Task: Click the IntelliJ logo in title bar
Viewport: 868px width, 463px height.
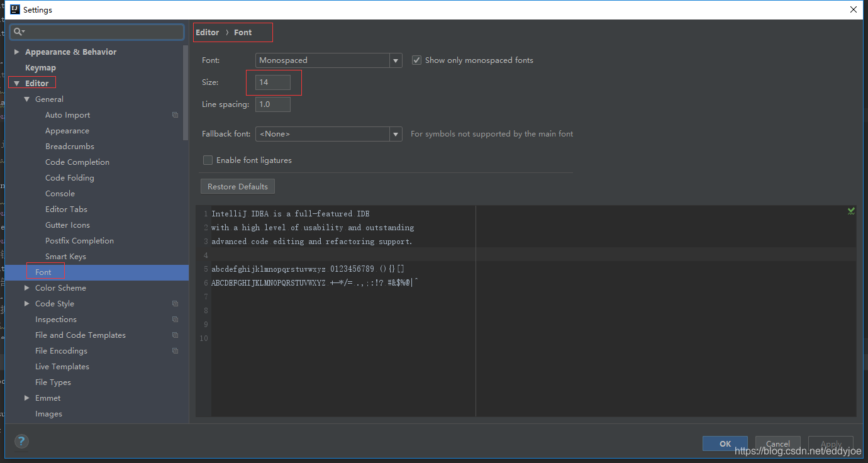Action: click(14, 9)
